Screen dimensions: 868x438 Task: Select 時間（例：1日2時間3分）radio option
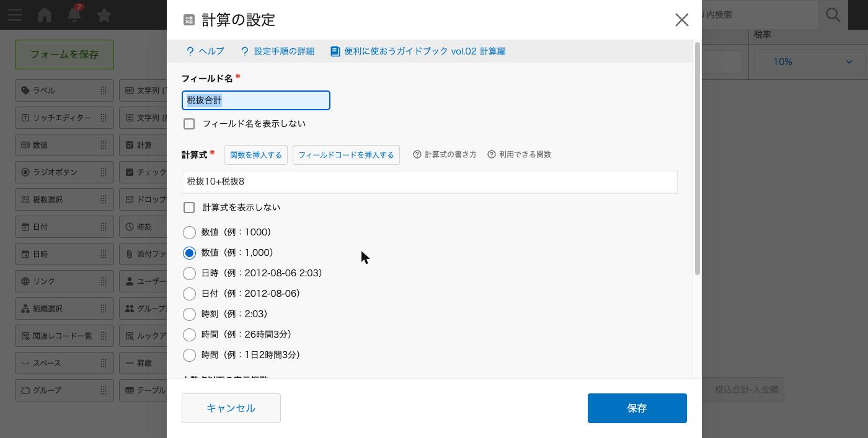(190, 355)
